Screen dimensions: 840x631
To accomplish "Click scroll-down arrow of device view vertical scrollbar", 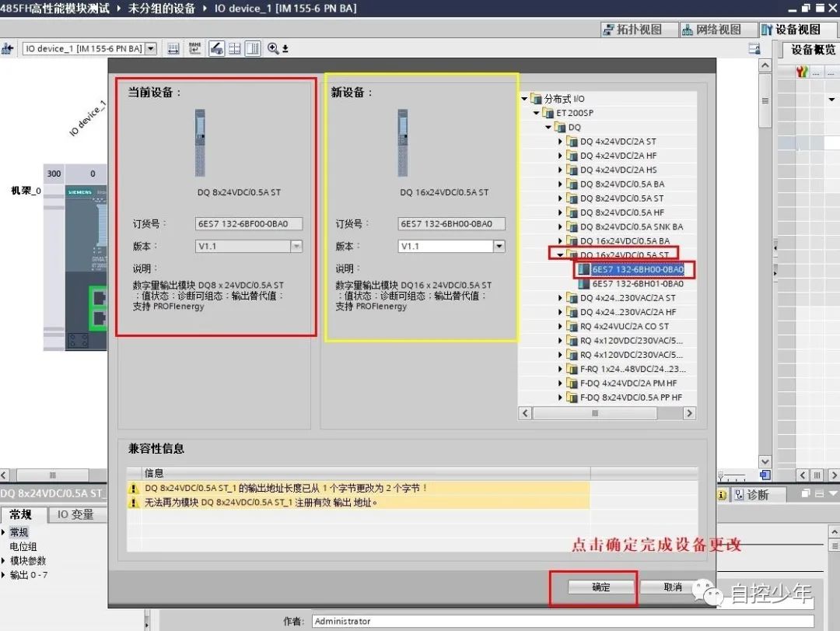I will (x=765, y=461).
